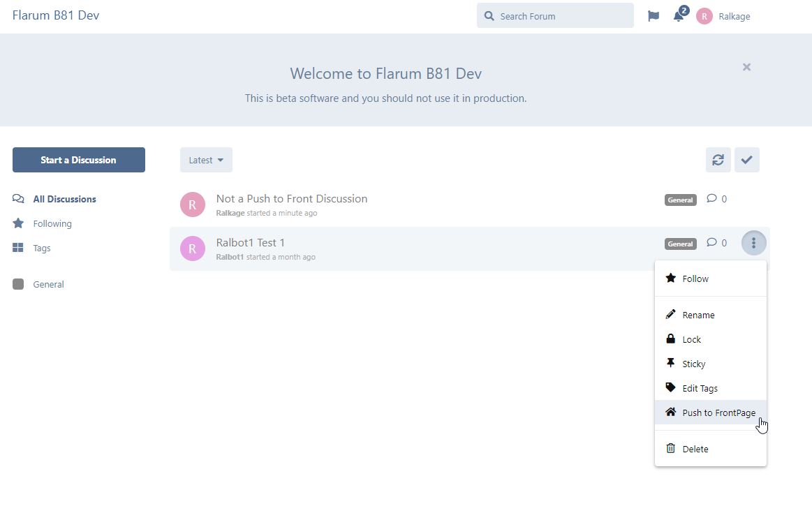Click the Following star icon

pos(18,223)
